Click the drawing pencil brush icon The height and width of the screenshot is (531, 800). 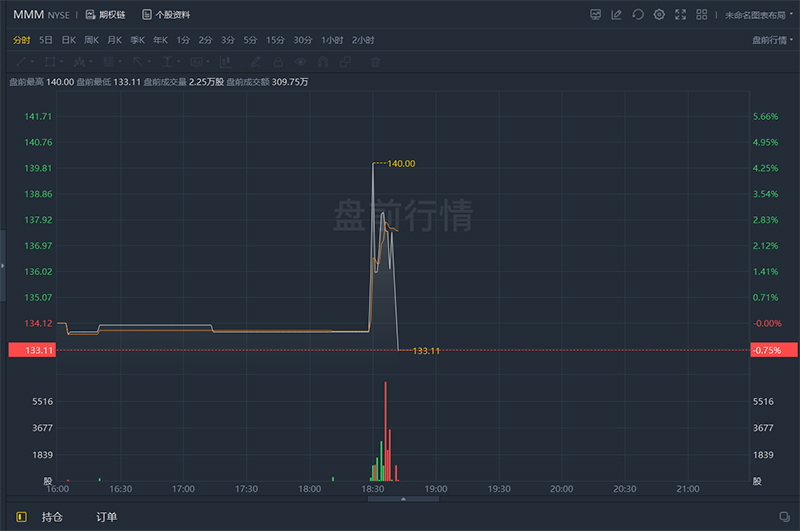[x=256, y=62]
